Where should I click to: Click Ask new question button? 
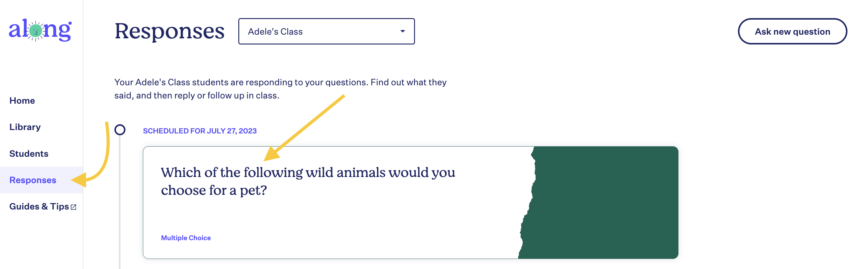[x=792, y=31]
